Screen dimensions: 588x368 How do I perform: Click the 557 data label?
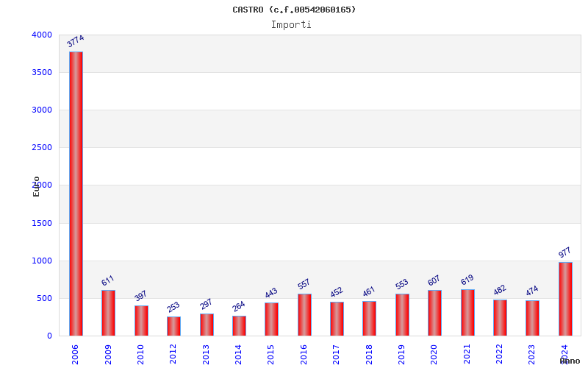click(304, 284)
